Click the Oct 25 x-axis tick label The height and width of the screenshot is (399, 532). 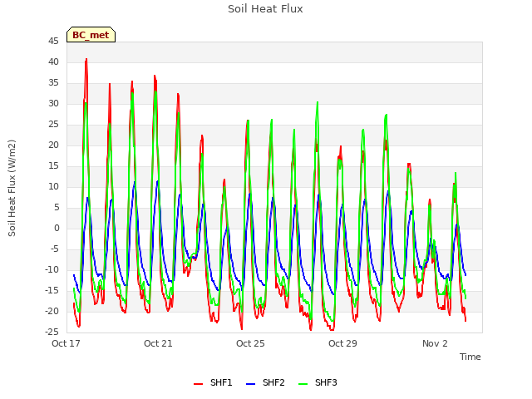[x=250, y=343]
